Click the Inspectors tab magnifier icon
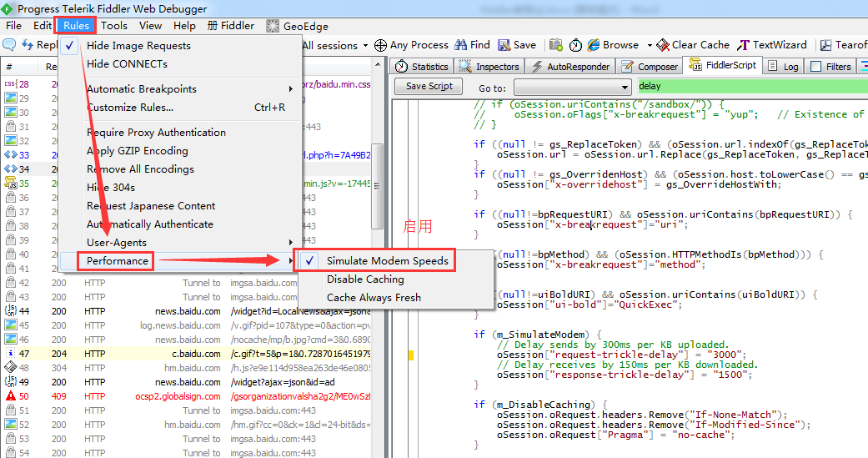868x458 pixels. coord(464,67)
